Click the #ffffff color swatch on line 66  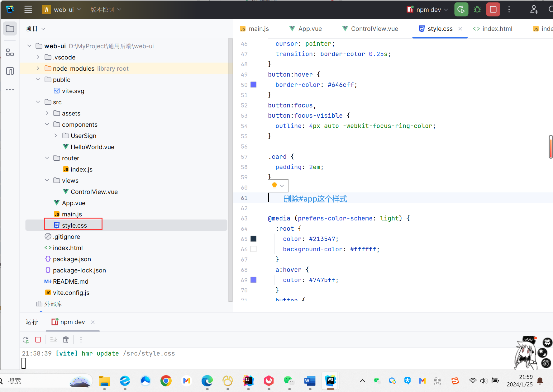(x=254, y=249)
